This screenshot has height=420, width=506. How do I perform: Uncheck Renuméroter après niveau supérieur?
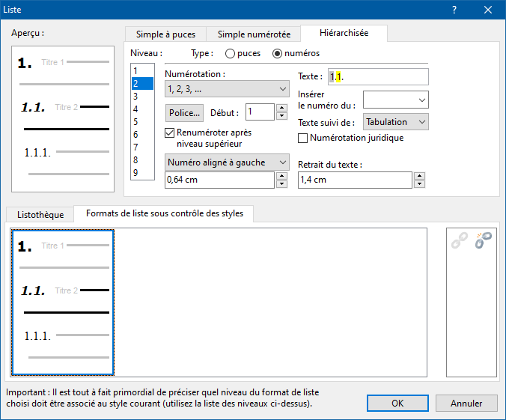[170, 133]
